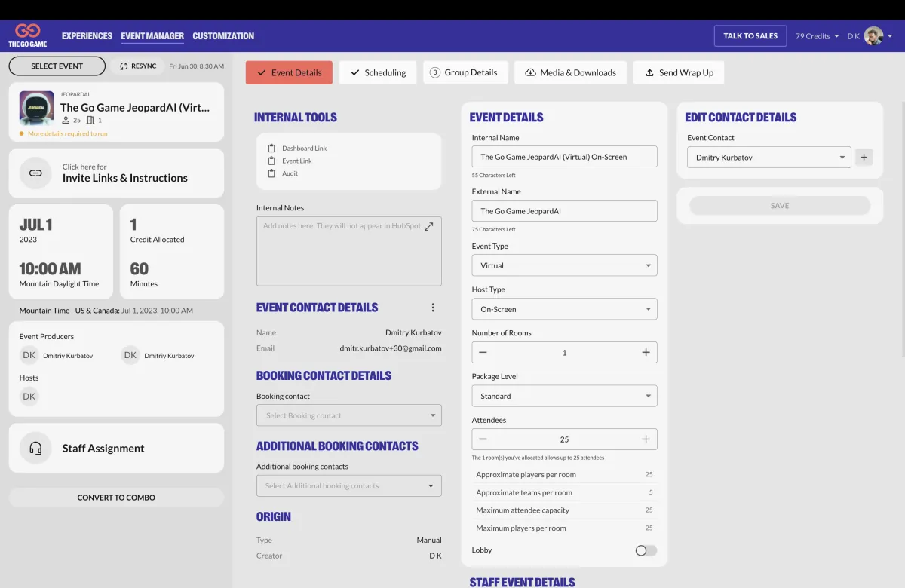Click 'Maximum attendee capacity' row
The width and height of the screenshot is (905, 588).
point(564,510)
